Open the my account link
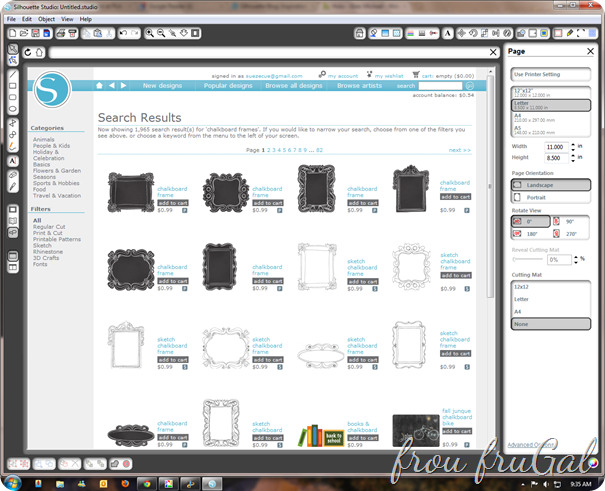 [343, 76]
